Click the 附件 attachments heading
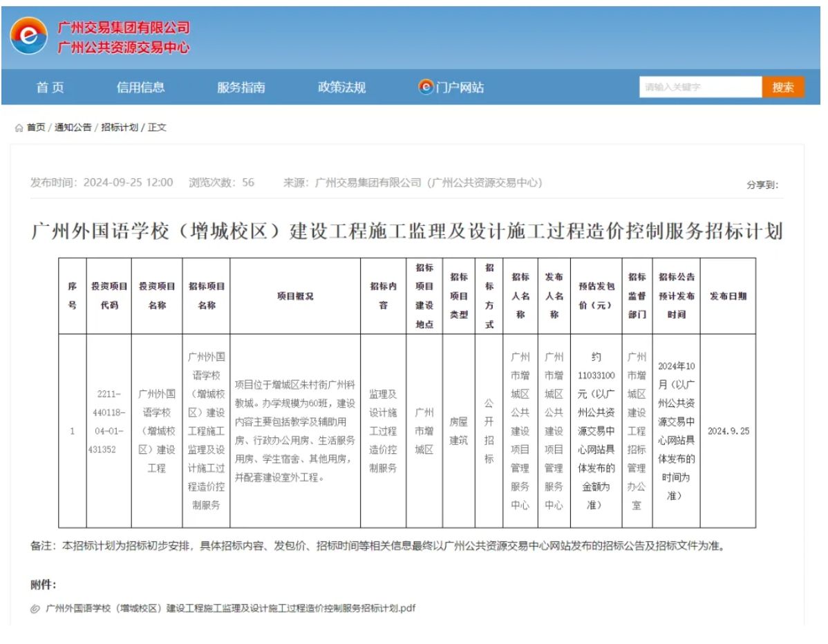 44,585
